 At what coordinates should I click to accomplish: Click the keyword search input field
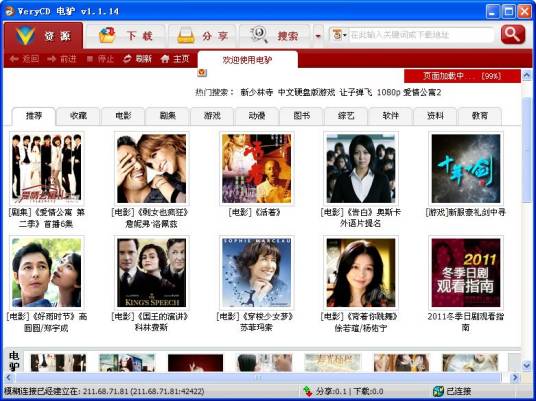coord(421,35)
